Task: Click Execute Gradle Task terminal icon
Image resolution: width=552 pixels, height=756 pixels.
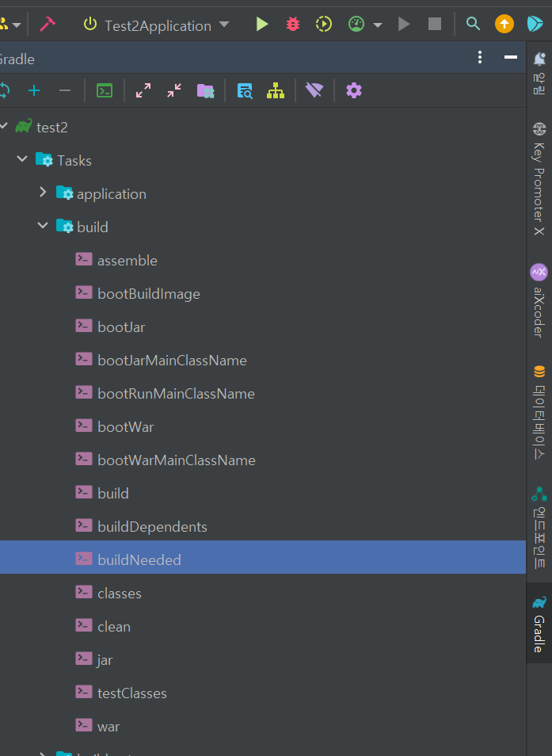Action: pos(105,90)
